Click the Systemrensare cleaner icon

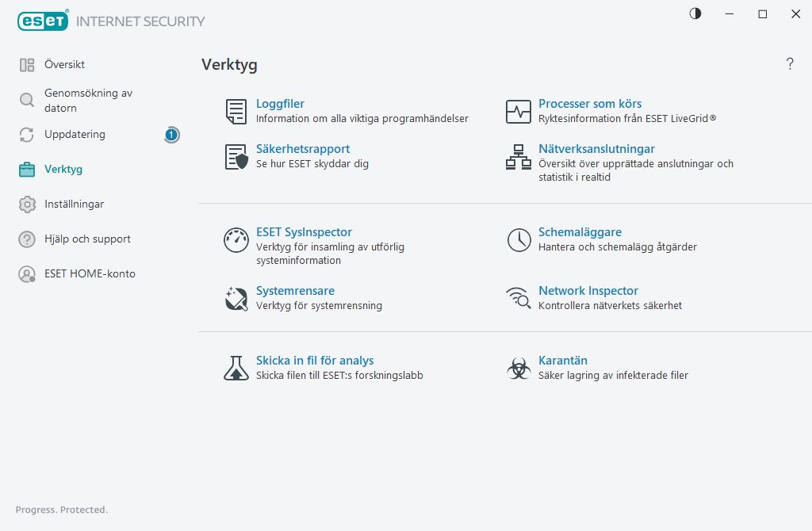(236, 299)
